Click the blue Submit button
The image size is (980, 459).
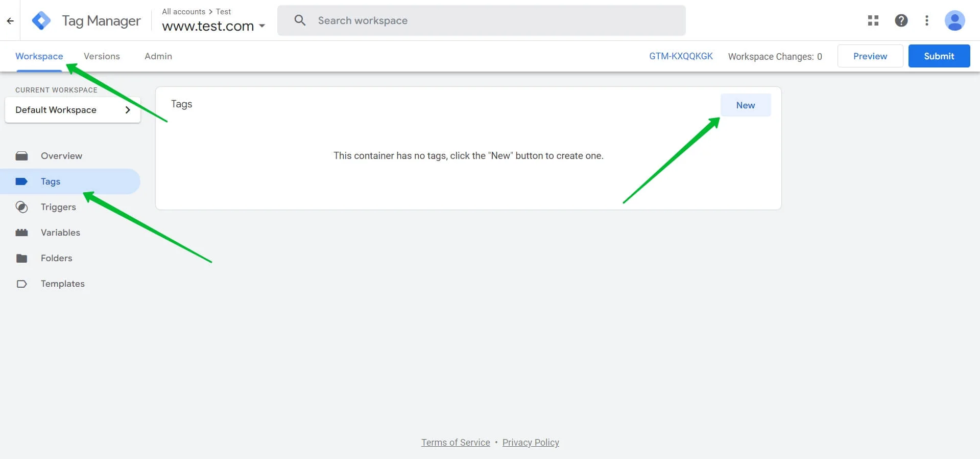(x=939, y=56)
